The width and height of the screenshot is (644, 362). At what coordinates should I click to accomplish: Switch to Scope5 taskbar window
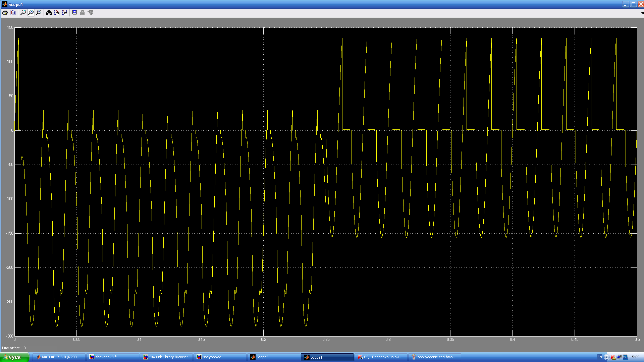(273, 357)
